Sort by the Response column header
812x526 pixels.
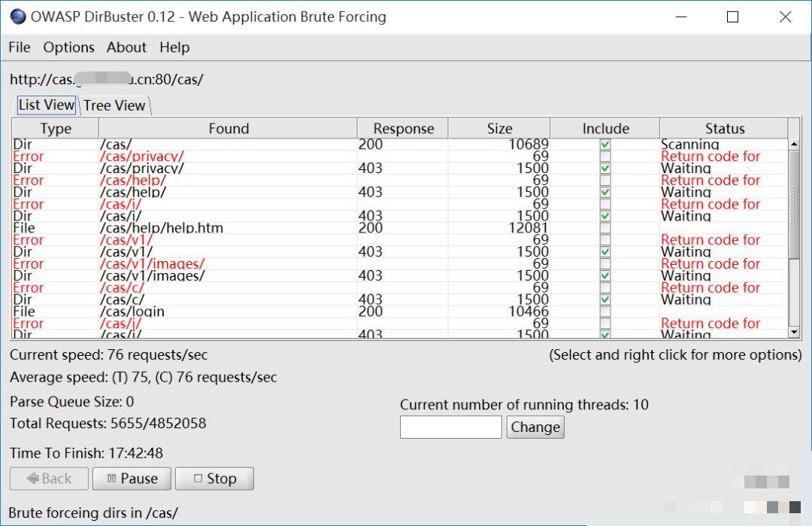pos(404,128)
